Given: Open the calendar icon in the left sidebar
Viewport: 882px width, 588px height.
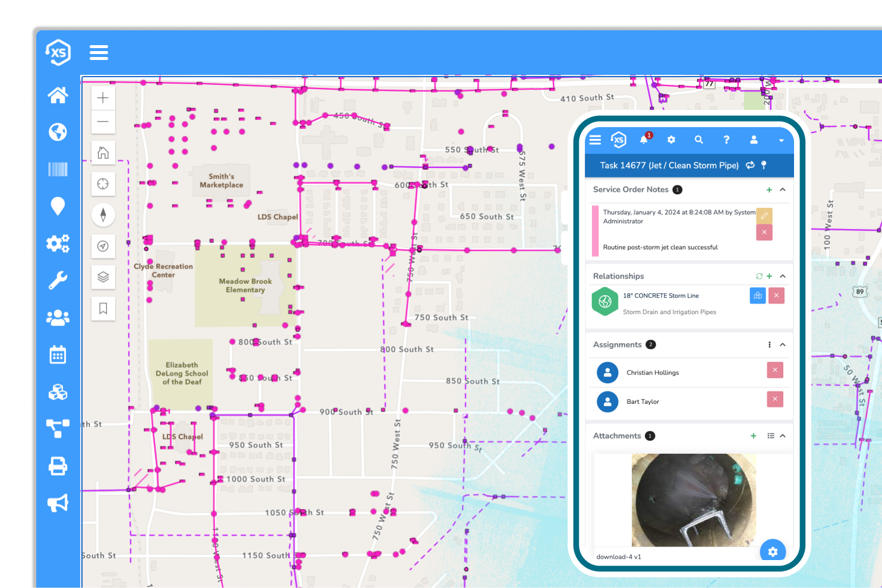Looking at the screenshot, I should pyautogui.click(x=58, y=355).
